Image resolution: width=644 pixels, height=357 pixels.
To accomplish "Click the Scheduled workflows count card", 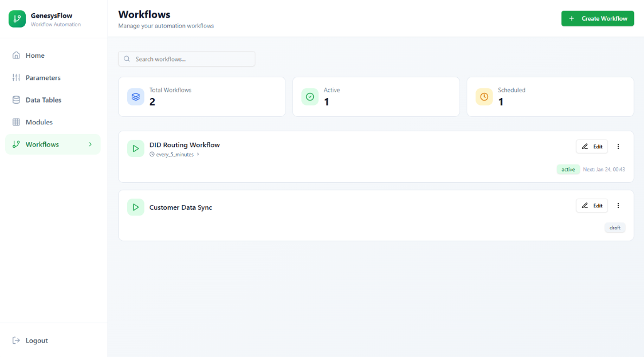I will tap(550, 97).
